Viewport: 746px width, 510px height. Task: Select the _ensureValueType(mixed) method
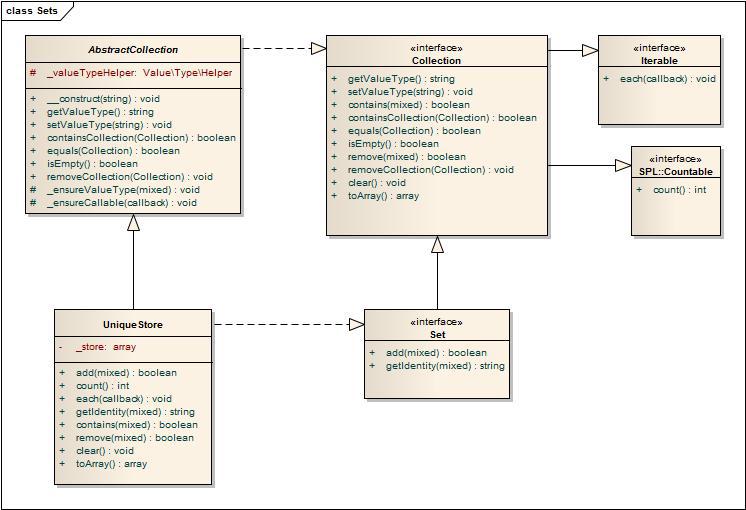point(115,190)
